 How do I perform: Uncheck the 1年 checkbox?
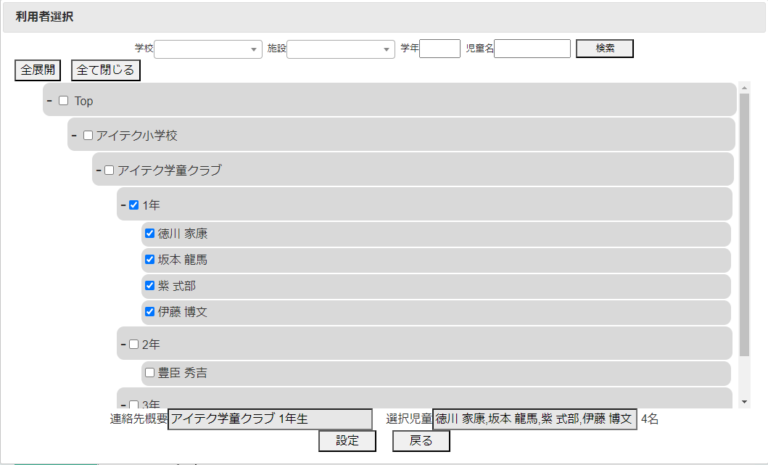134,205
